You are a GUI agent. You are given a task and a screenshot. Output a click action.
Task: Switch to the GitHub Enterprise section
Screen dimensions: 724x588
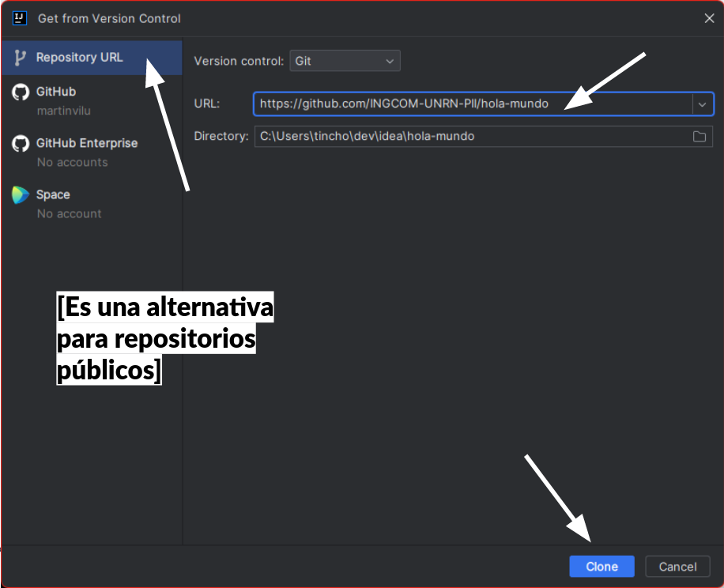click(87, 143)
